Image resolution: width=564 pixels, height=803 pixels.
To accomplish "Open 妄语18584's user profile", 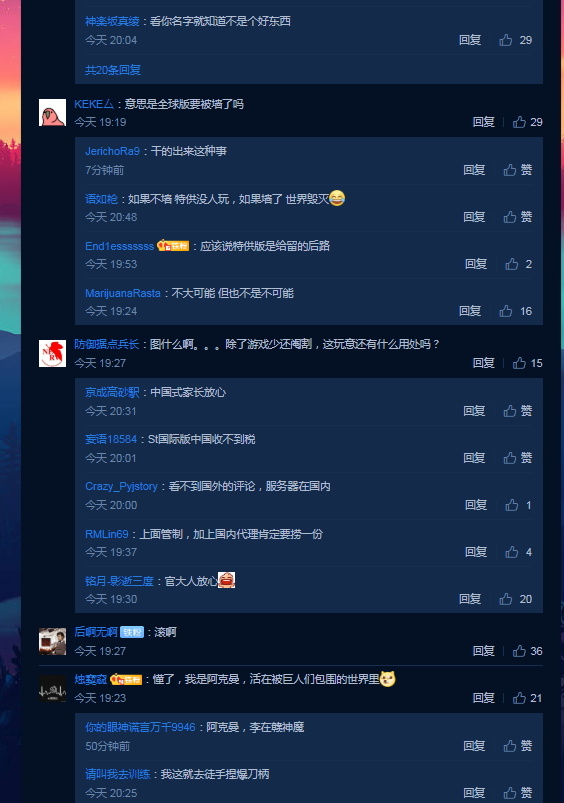I will [x=111, y=439].
